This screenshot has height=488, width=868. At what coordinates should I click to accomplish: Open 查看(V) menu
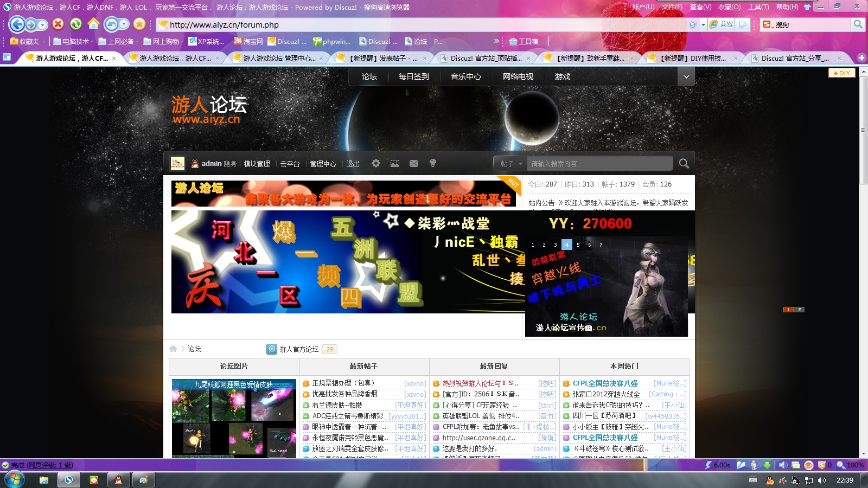coord(700,7)
